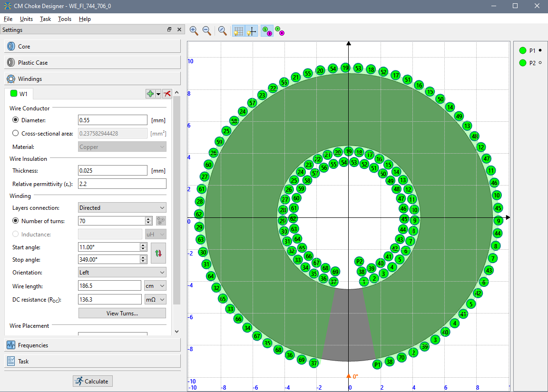Viewport: 548px width, 392px height.
Task: Open the wire length unit dropdown
Action: point(155,286)
